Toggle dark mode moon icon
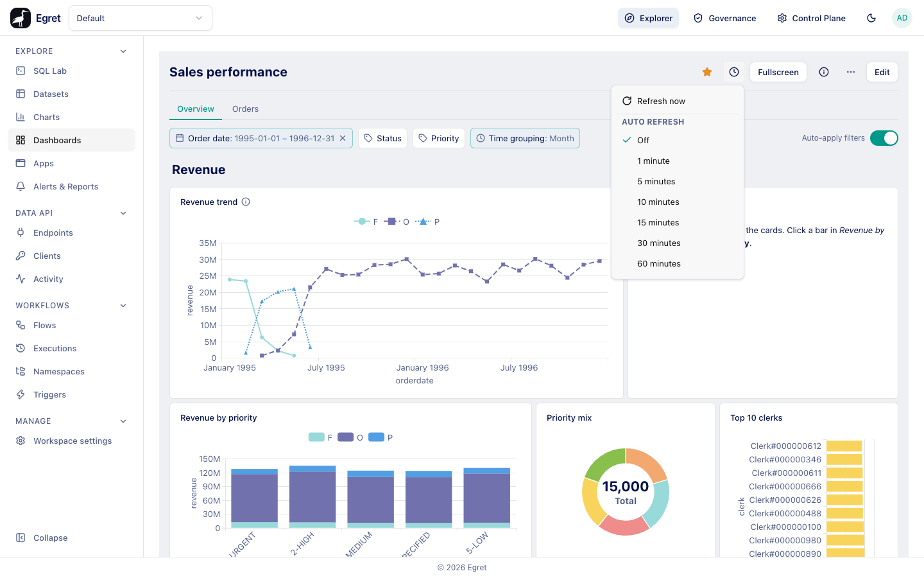Viewport: 924px width, 578px height. (x=871, y=18)
